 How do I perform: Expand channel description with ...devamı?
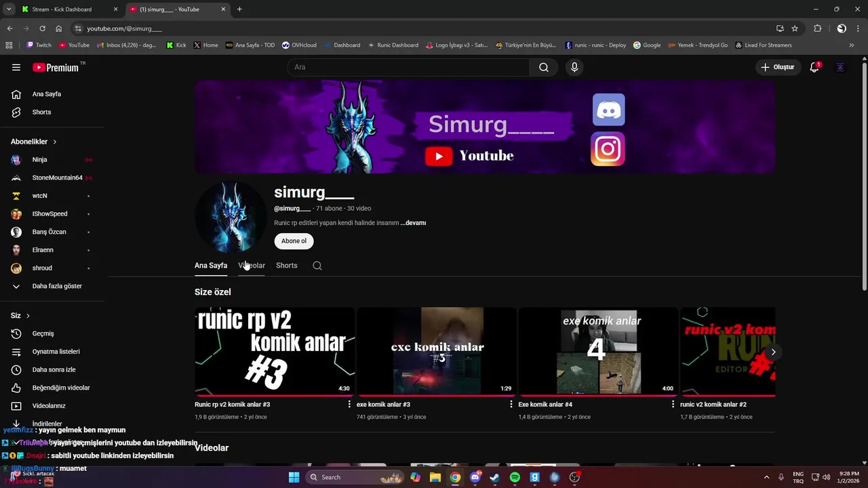[413, 223]
